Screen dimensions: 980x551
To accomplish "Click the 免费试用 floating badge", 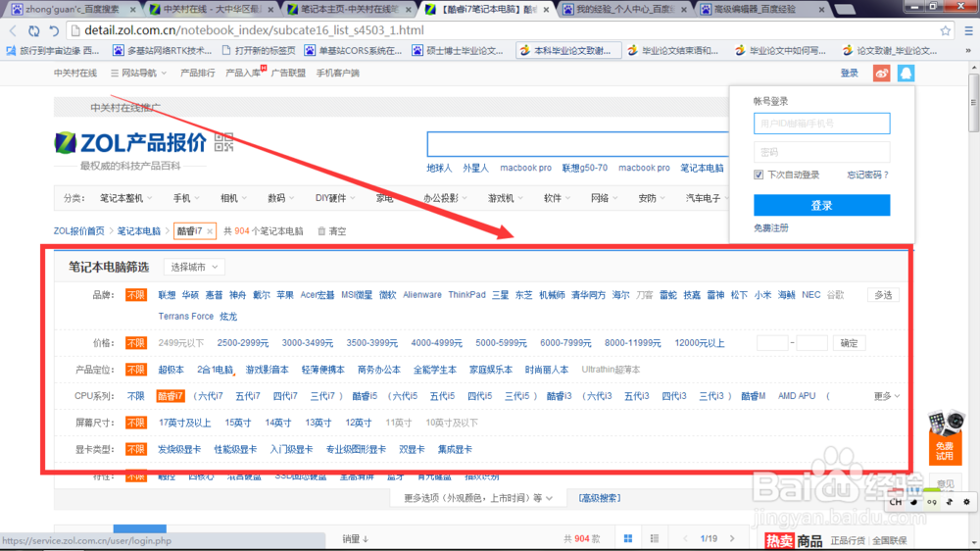I will point(945,437).
